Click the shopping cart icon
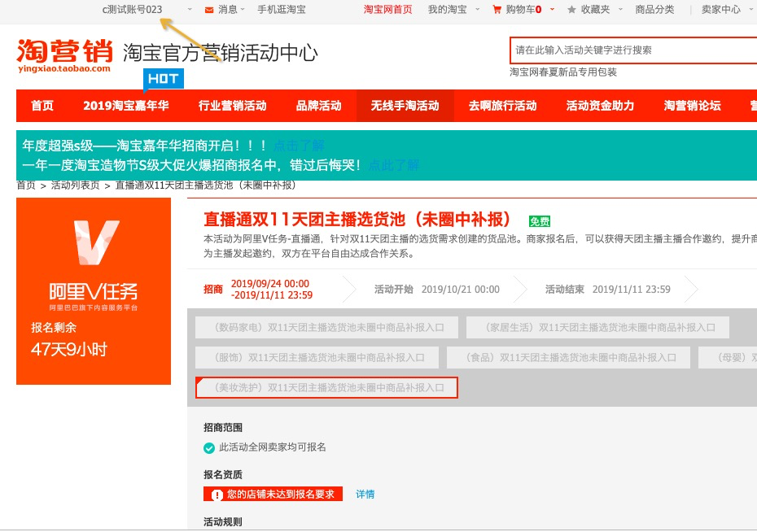757x532 pixels. [497, 10]
